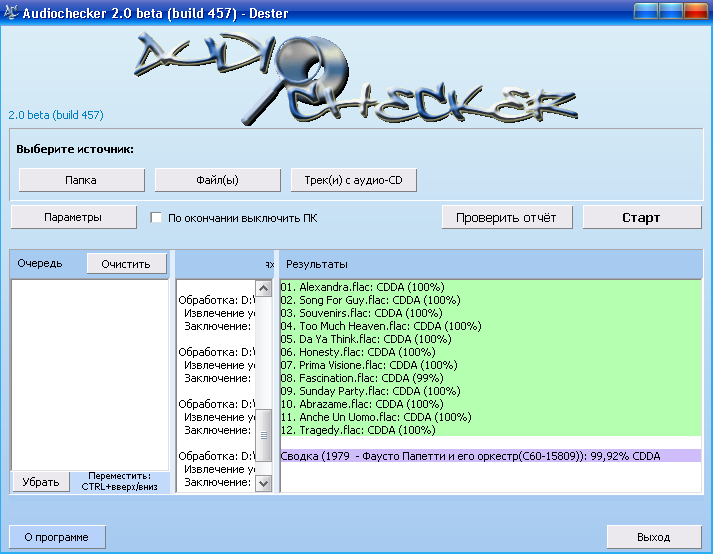
Task: Open О программе about dialog
Action: [57, 537]
